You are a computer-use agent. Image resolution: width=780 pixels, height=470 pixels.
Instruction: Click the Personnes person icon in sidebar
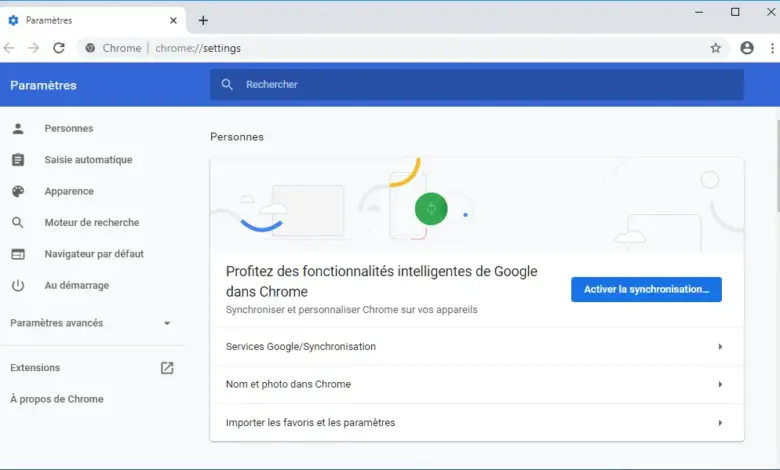tap(18, 128)
